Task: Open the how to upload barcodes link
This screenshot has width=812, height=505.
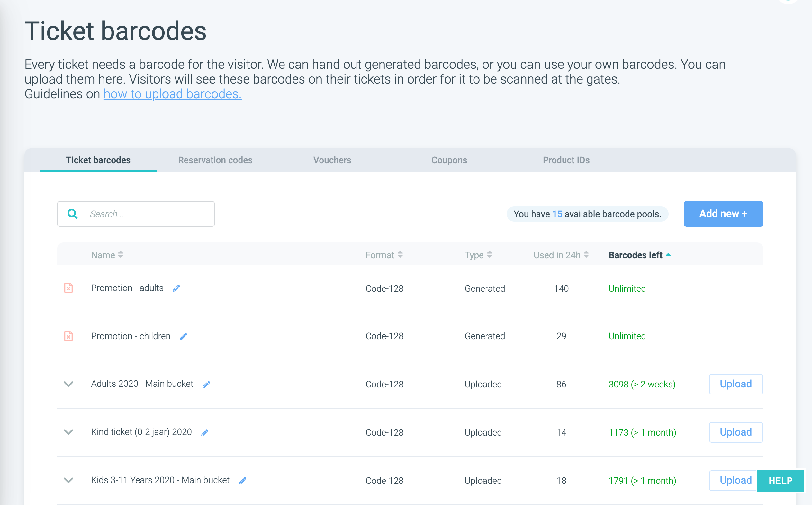Action: coord(172,94)
